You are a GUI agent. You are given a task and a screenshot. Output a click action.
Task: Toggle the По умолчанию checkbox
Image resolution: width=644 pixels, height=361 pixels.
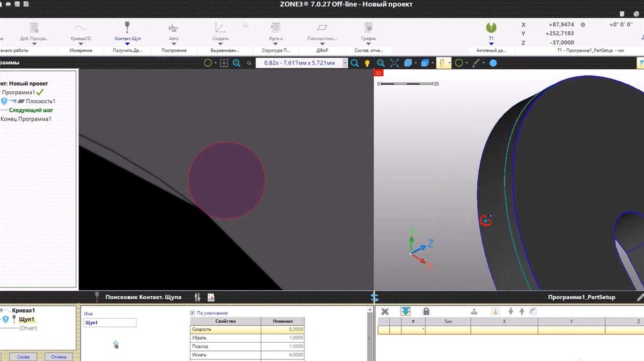point(192,313)
